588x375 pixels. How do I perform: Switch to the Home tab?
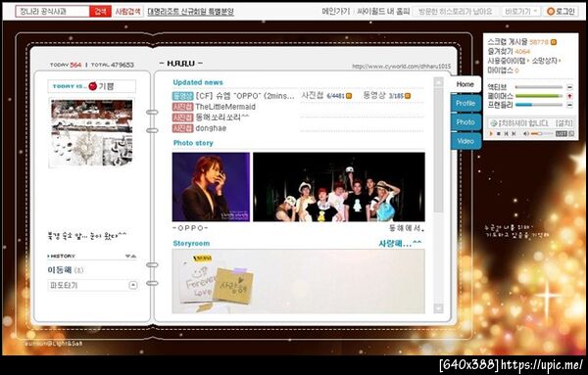click(465, 84)
